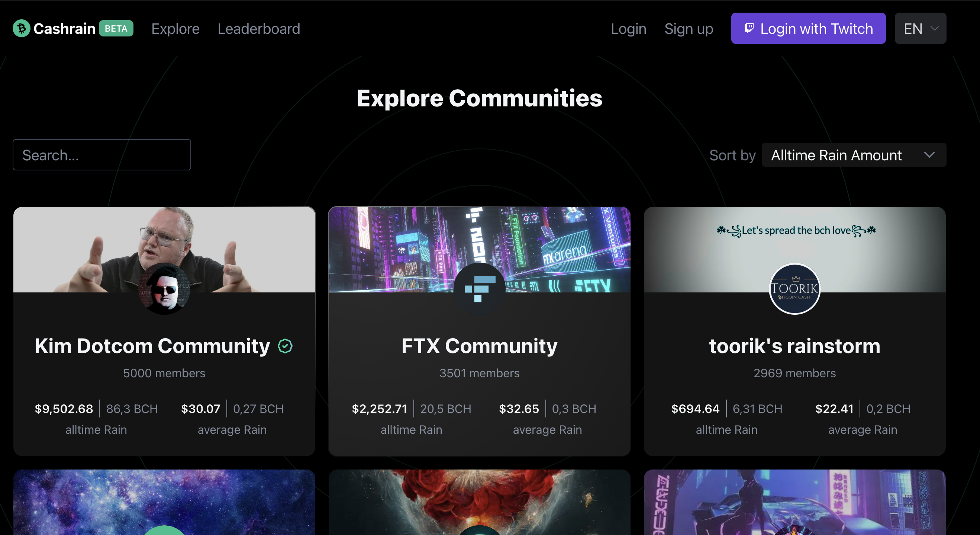Screen dimensions: 980x535
Task: Focus the community Search field
Action: click(101, 155)
